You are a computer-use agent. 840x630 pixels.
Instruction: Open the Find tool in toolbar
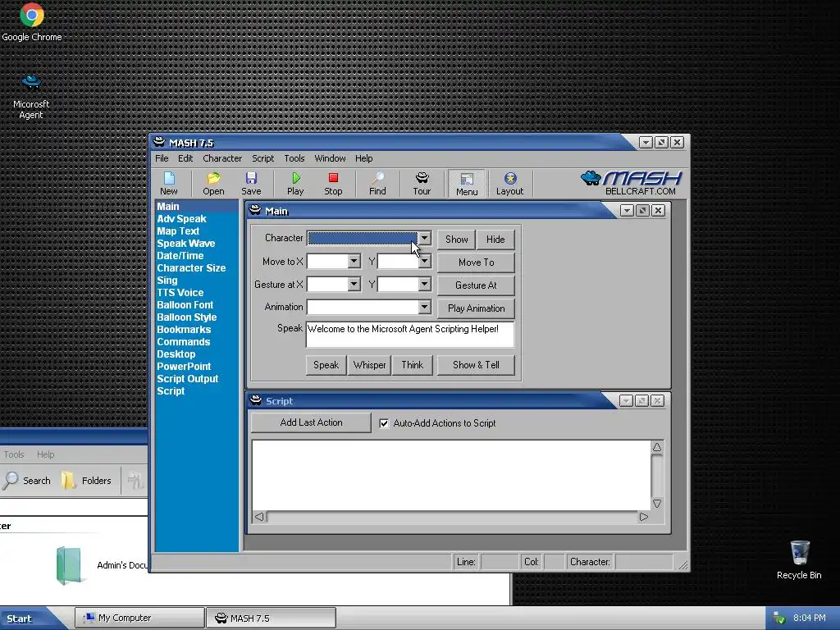377,184
